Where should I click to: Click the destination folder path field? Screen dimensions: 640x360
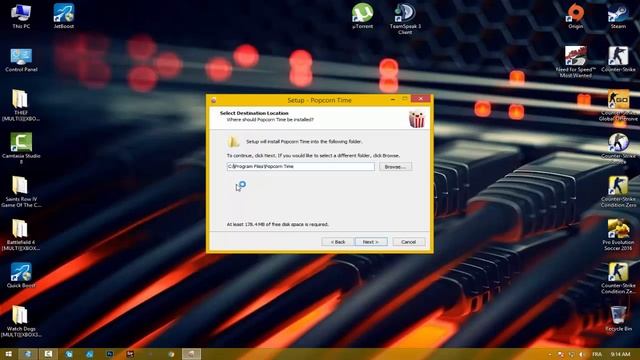coord(300,167)
